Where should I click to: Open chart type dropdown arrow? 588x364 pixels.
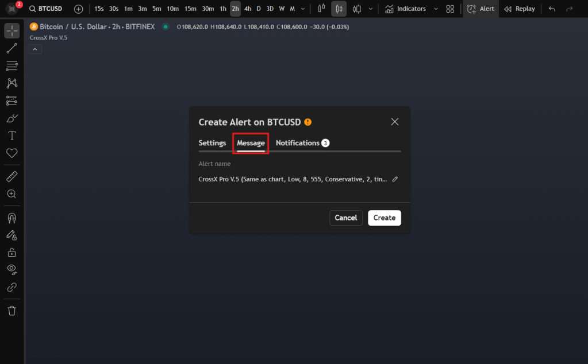[371, 9]
